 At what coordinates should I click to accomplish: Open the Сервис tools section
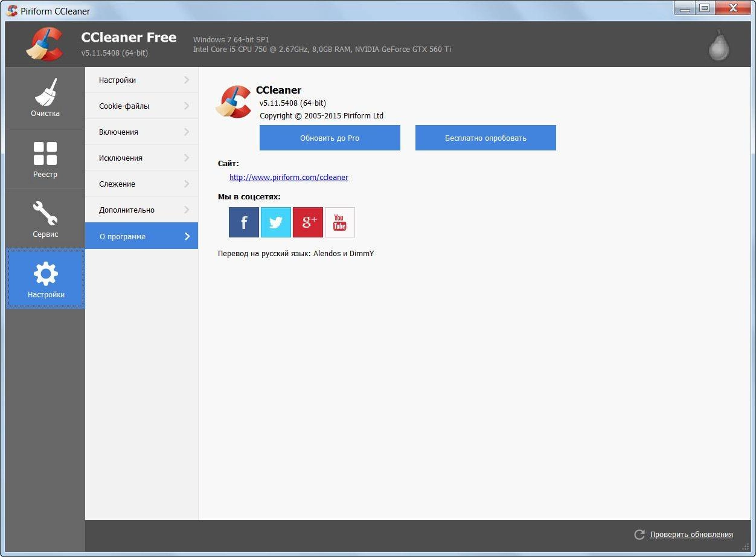point(45,219)
